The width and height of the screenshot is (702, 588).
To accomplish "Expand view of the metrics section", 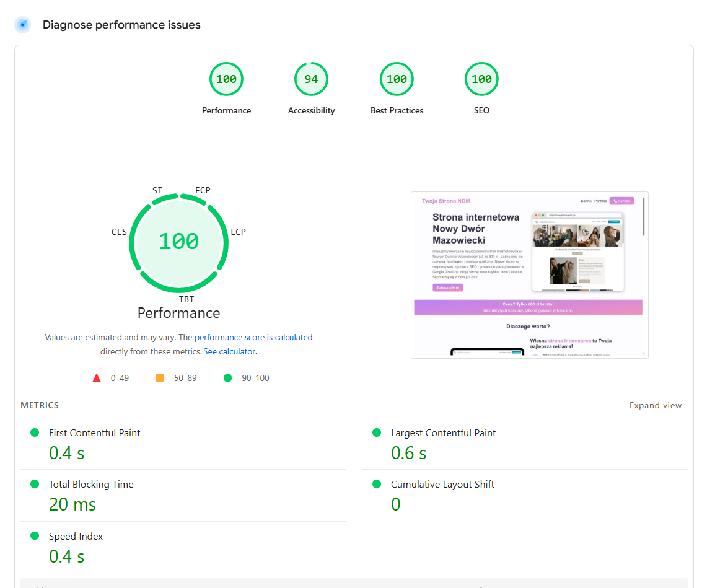I will click(656, 405).
